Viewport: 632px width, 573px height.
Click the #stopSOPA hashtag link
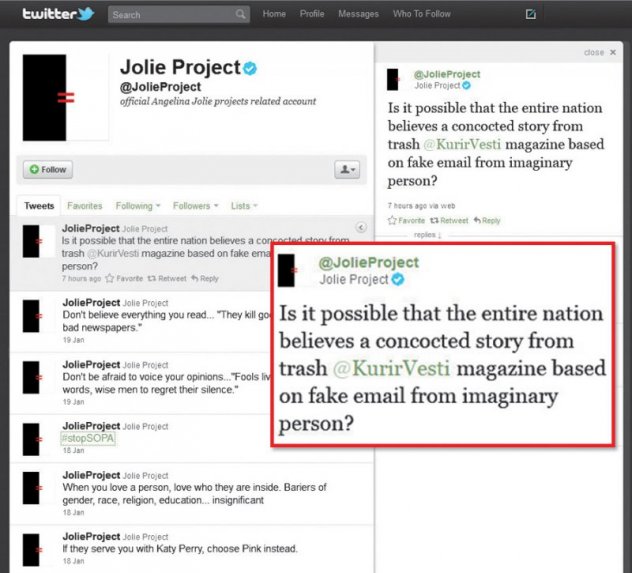point(90,438)
